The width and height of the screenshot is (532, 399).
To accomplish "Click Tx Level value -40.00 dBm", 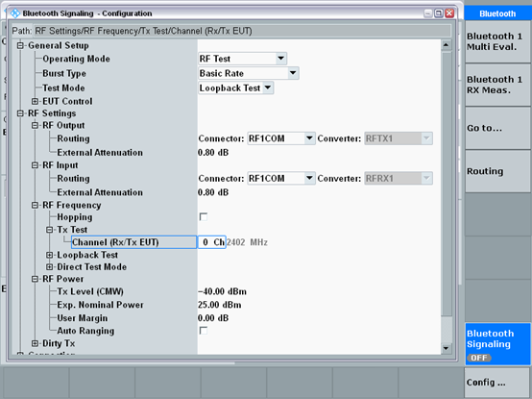I will [222, 291].
